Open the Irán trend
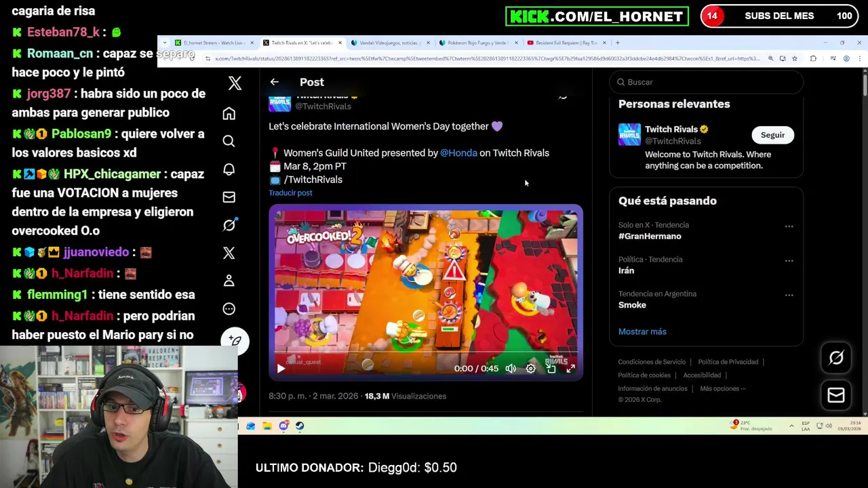This screenshot has width=868, height=488. (626, 270)
